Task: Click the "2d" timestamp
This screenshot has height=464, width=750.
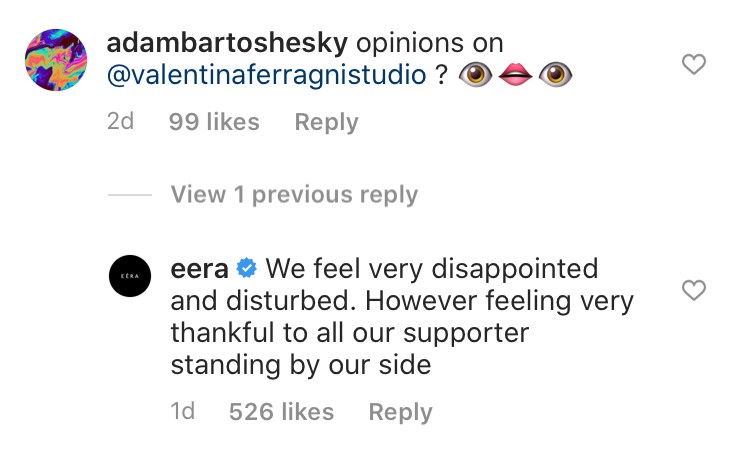Action: coord(121,123)
